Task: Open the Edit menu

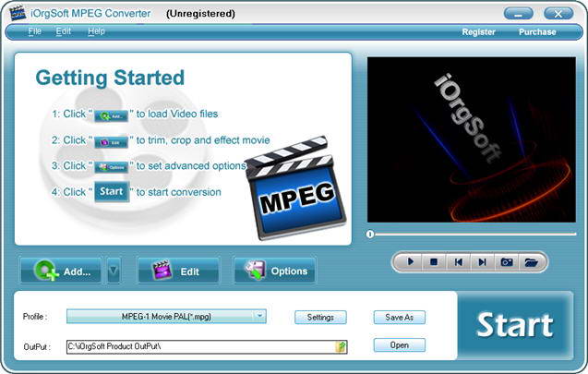Action: pyautogui.click(x=64, y=31)
